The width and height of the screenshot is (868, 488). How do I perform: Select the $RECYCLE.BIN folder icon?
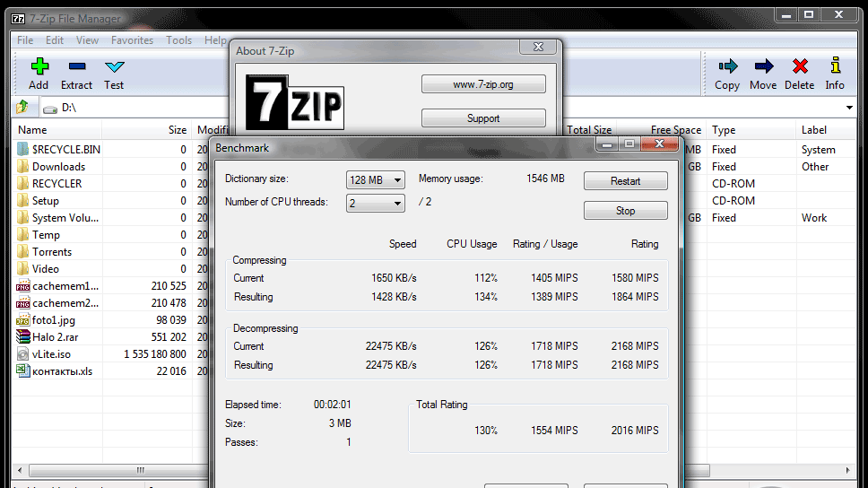point(22,149)
